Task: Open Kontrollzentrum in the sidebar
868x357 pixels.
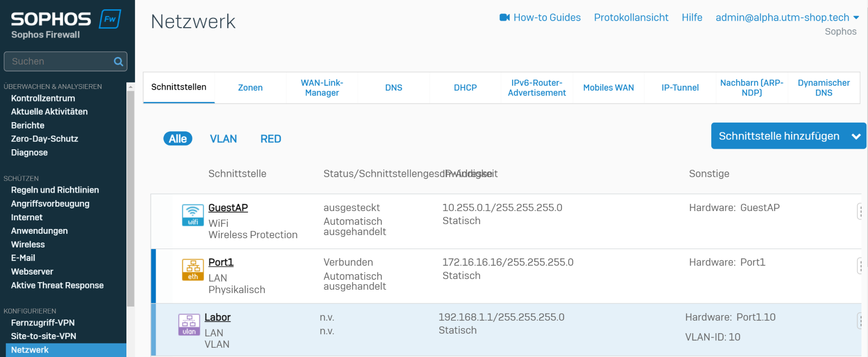Action: 43,98
